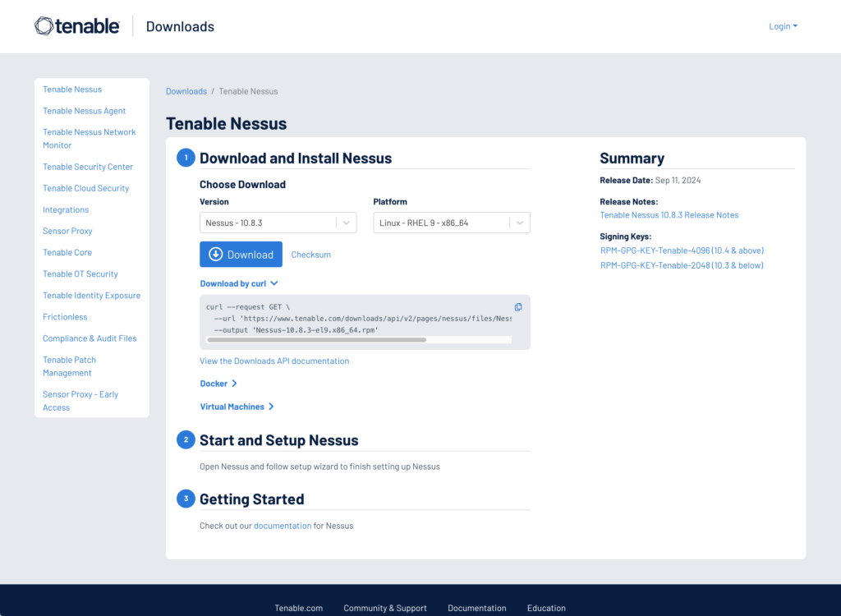This screenshot has width=841, height=616.
Task: Open the Version dropdown showing Nessus - 10.8.3
Action: point(278,223)
